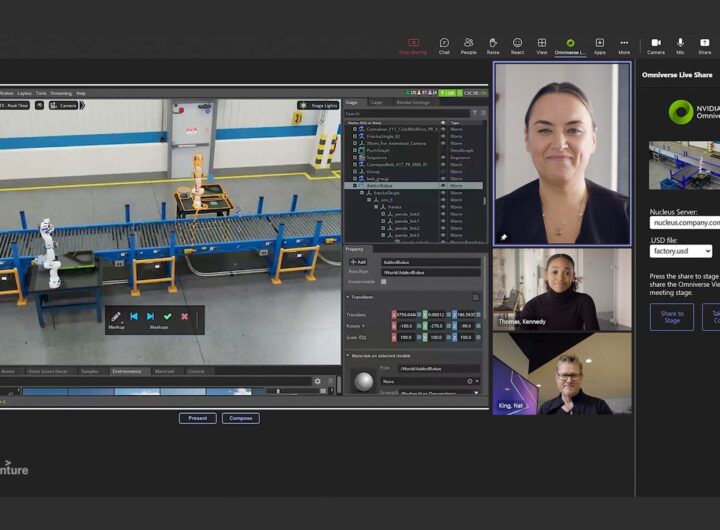Viewport: 720px width, 530px height.
Task: Toggle the meeting Camera
Action: click(x=656, y=46)
